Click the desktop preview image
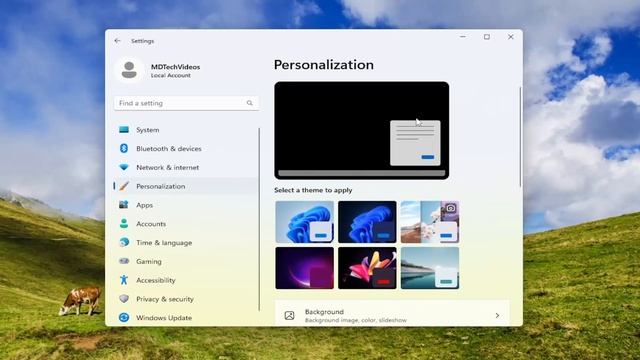This screenshot has width=640, height=360. click(x=362, y=131)
